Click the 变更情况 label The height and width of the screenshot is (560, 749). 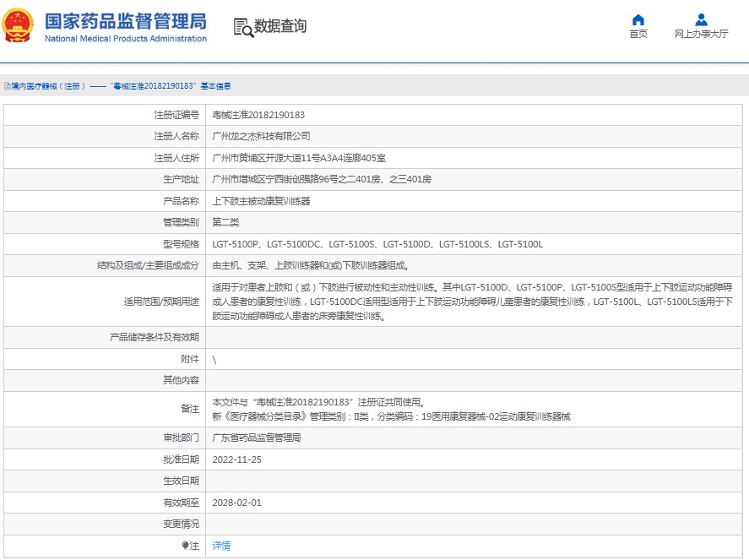coord(181,525)
